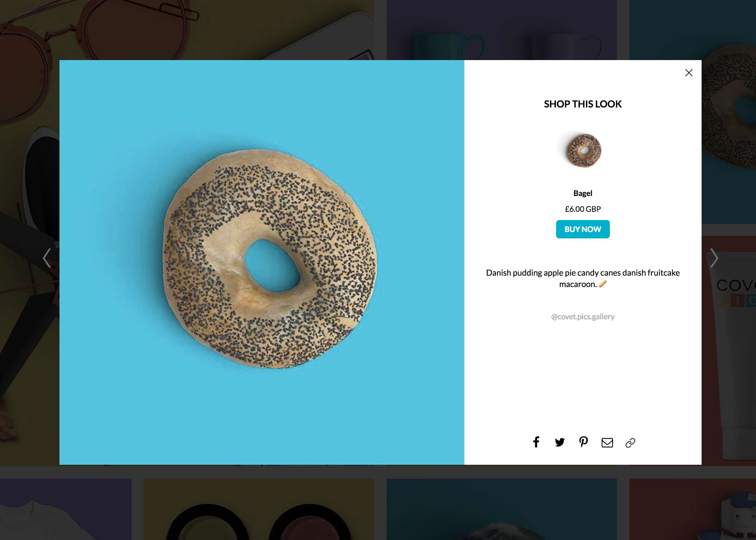Viewport: 756px width, 540px height.
Task: Select the mugs gallery tile at the top
Action: [501, 30]
